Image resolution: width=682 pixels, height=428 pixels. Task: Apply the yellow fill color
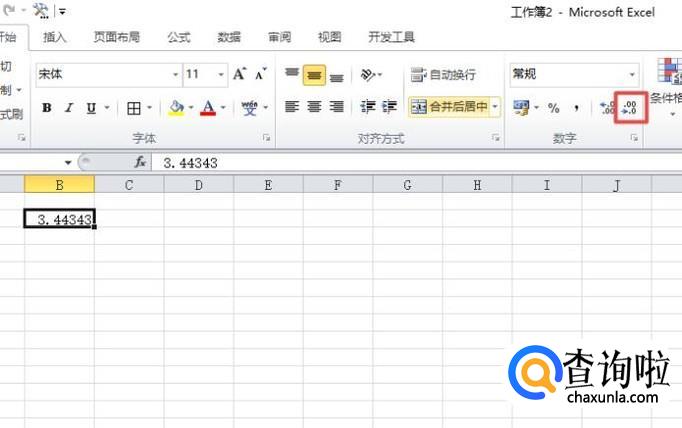tap(176, 108)
